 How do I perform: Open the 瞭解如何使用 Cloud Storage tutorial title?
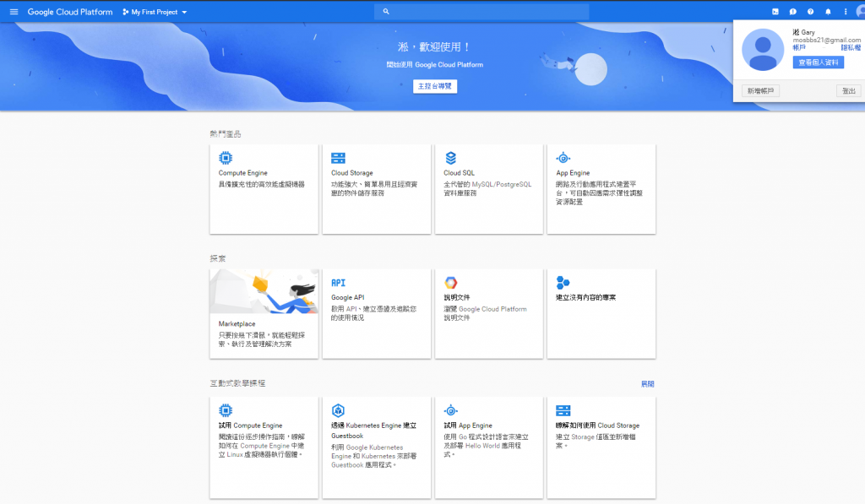[x=597, y=425]
